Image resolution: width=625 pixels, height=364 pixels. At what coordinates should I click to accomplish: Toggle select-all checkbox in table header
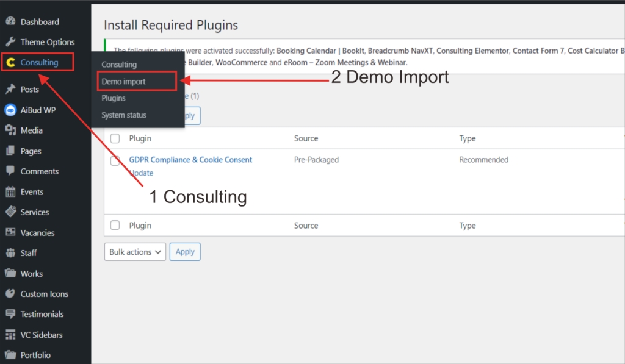115,139
